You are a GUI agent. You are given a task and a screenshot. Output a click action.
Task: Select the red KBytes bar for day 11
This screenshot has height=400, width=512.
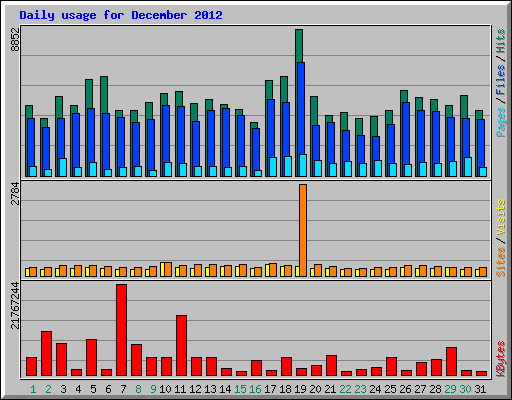181,346
